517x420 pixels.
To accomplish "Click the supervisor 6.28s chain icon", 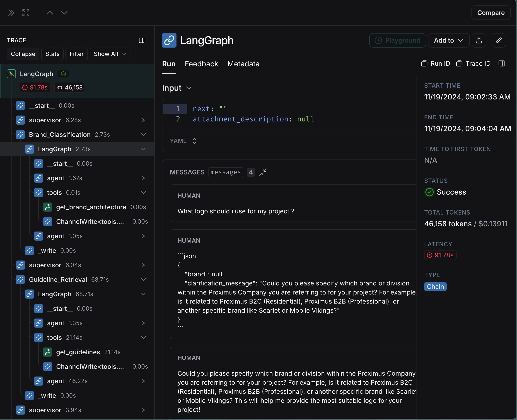I will (x=20, y=120).
